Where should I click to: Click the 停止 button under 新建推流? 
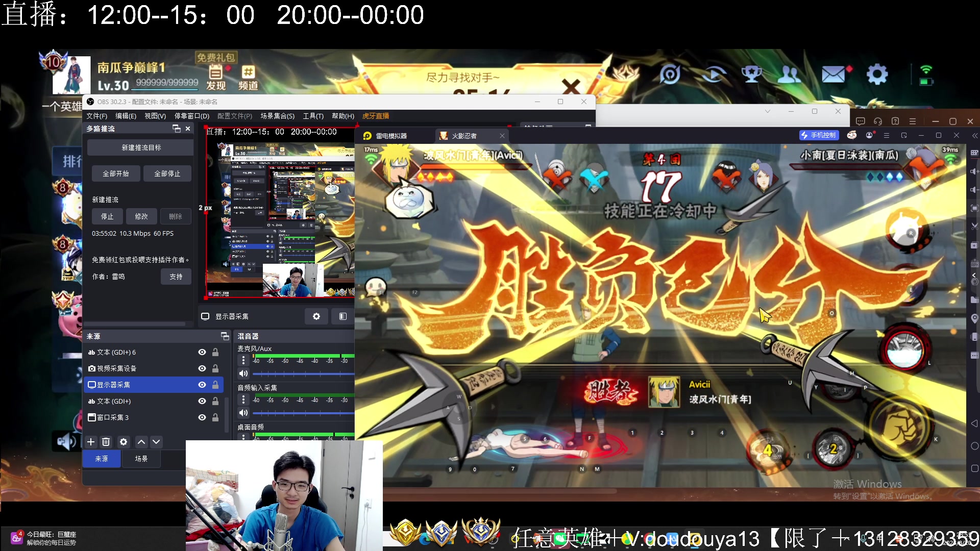(x=107, y=216)
